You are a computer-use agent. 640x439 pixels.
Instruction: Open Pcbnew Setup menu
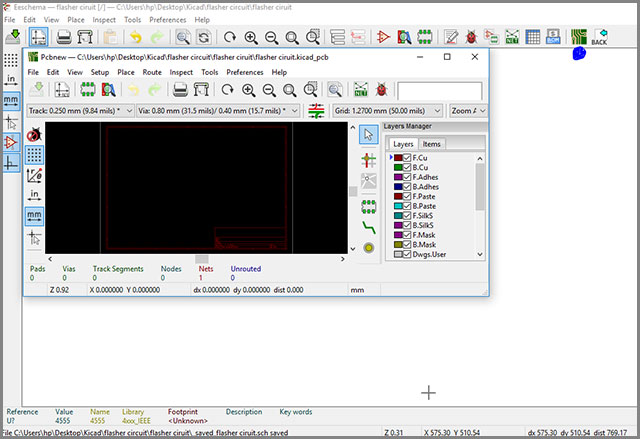[x=100, y=72]
